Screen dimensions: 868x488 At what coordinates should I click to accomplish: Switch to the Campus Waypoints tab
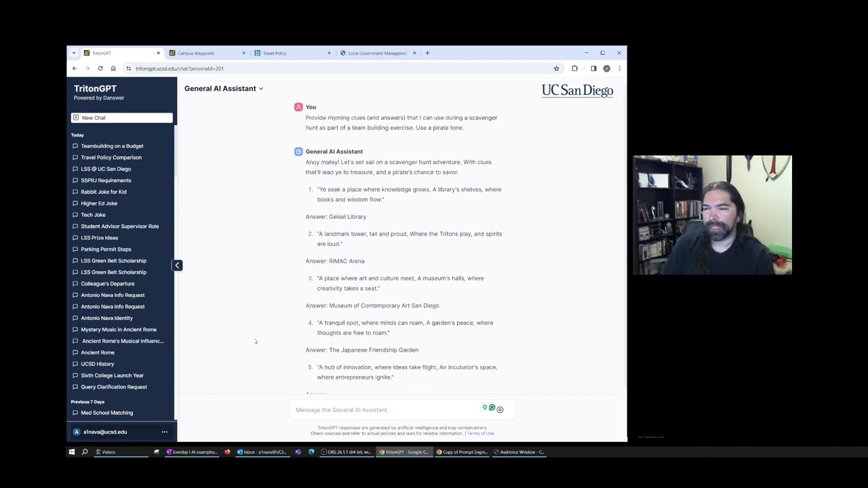[207, 53]
